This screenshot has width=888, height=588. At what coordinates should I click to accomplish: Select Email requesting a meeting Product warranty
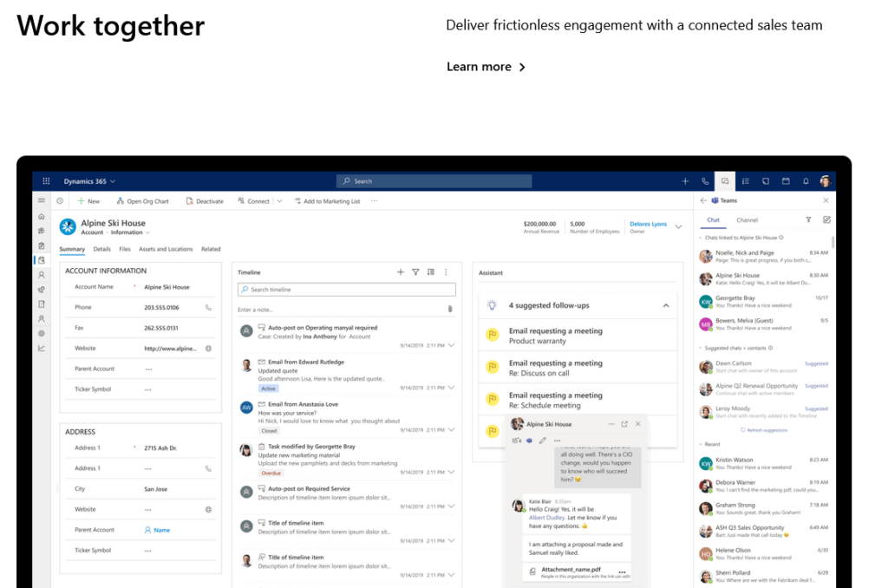pos(578,336)
